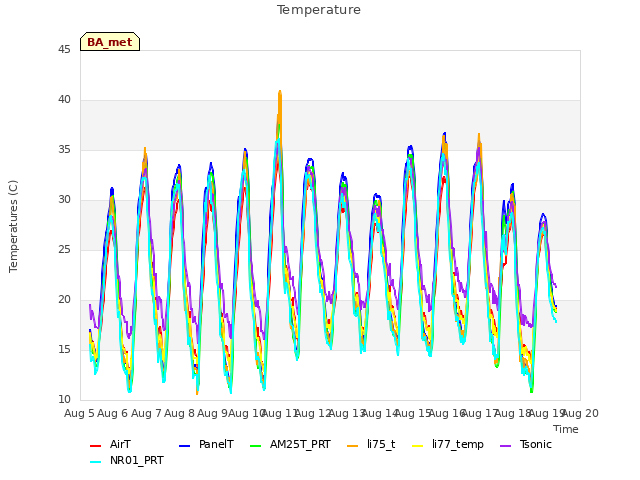Toggle the li75_t series legend label
The height and width of the screenshot is (480, 640).
coord(381,444)
